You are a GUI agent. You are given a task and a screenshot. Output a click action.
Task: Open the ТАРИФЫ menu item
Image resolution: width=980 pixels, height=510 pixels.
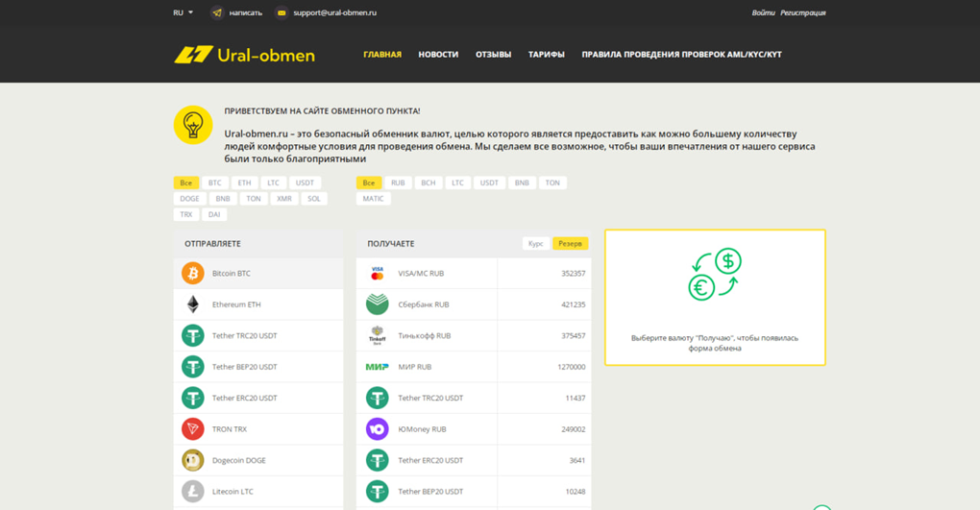pos(547,55)
